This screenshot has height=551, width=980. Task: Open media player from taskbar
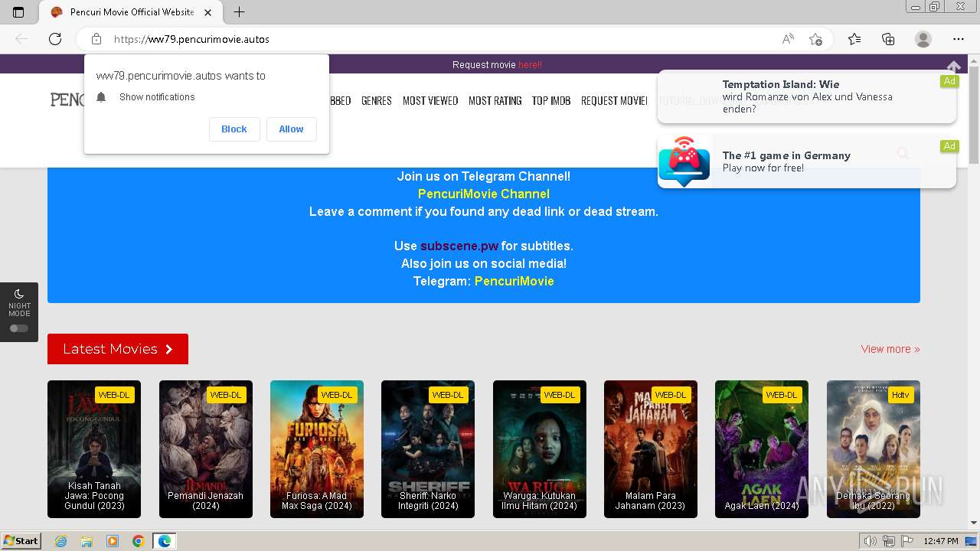(113, 541)
